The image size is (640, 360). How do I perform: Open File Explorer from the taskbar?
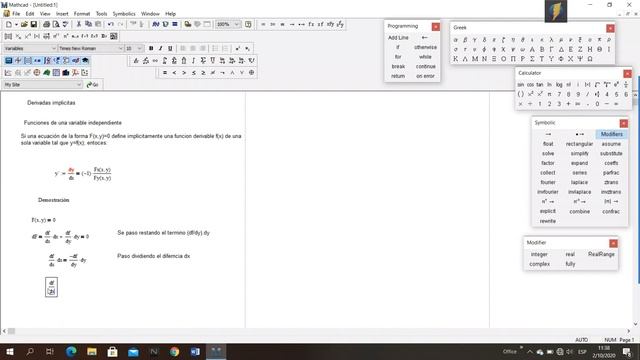92,351
